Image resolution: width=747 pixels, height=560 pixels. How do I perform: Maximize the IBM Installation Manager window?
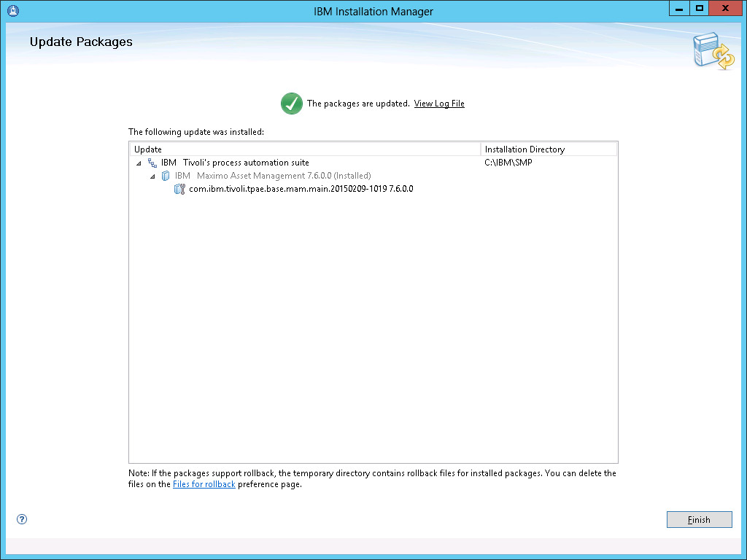click(x=699, y=9)
